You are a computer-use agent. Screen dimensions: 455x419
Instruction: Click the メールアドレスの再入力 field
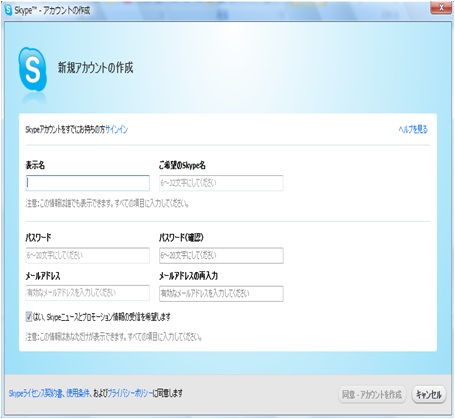[221, 294]
